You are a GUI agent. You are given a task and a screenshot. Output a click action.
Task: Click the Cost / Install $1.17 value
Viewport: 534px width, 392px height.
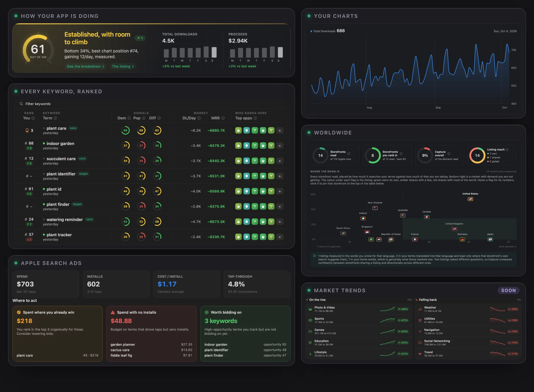[167, 284]
